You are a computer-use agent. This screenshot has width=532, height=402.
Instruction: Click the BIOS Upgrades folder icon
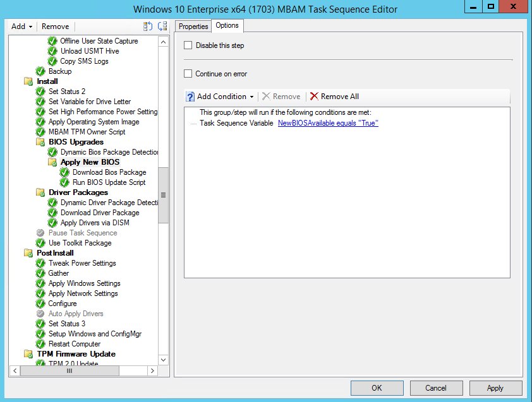tap(40, 142)
